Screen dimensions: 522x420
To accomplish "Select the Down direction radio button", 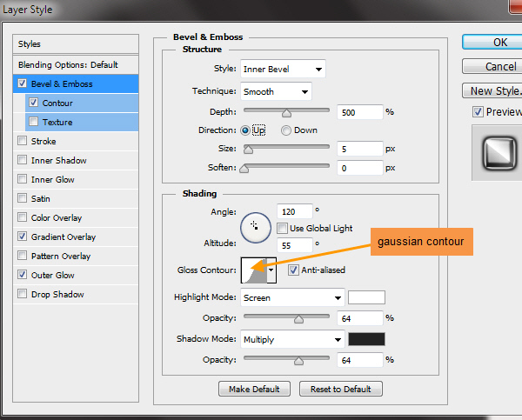I will coord(286,130).
